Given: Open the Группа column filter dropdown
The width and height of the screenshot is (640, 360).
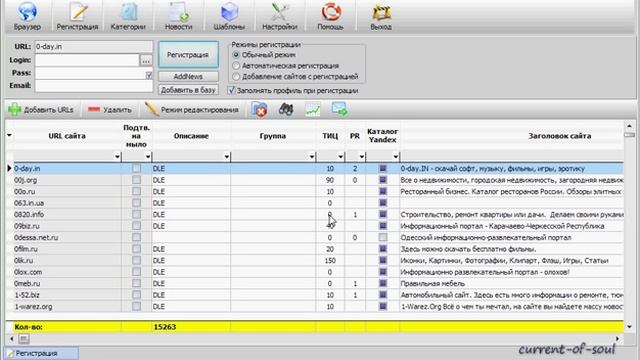Looking at the screenshot, I should (311, 157).
